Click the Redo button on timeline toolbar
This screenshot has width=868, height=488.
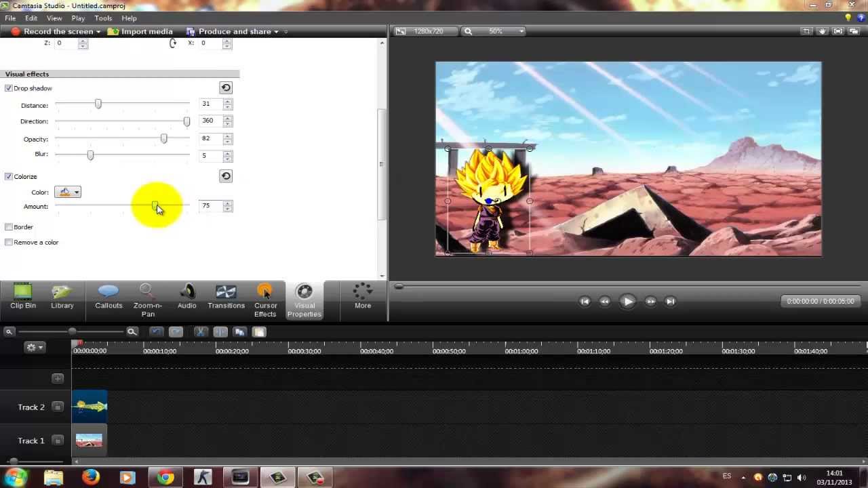[x=176, y=331]
